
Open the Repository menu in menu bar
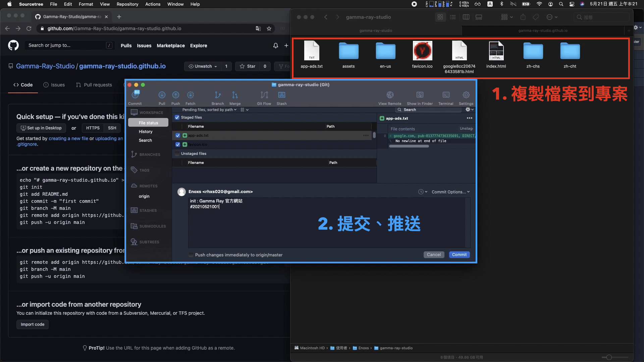[x=127, y=4]
